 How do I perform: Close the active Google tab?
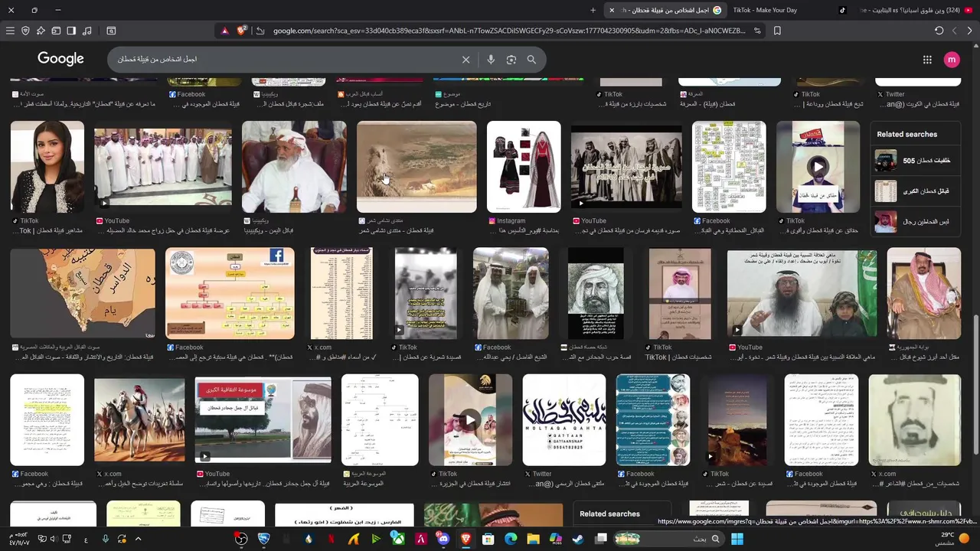click(x=611, y=10)
